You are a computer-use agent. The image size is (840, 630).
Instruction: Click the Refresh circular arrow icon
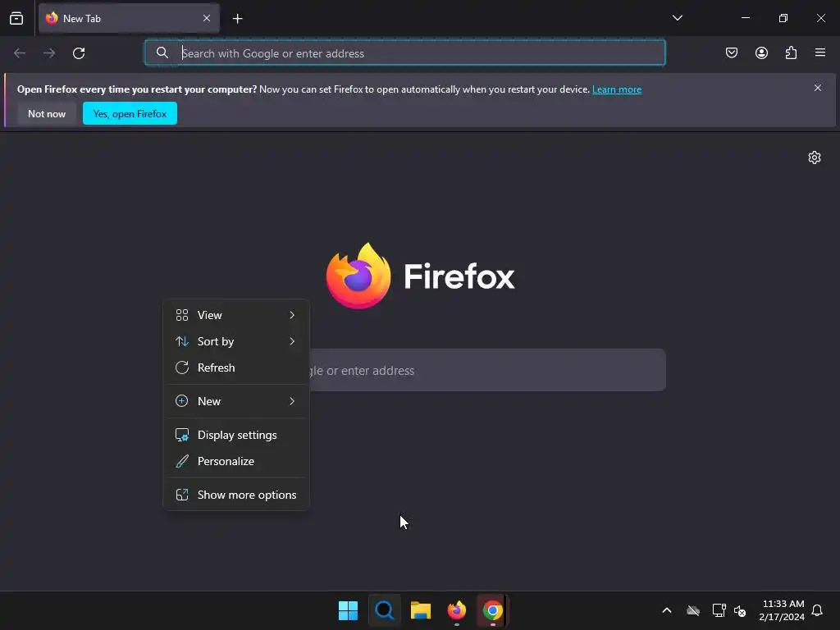[182, 367]
